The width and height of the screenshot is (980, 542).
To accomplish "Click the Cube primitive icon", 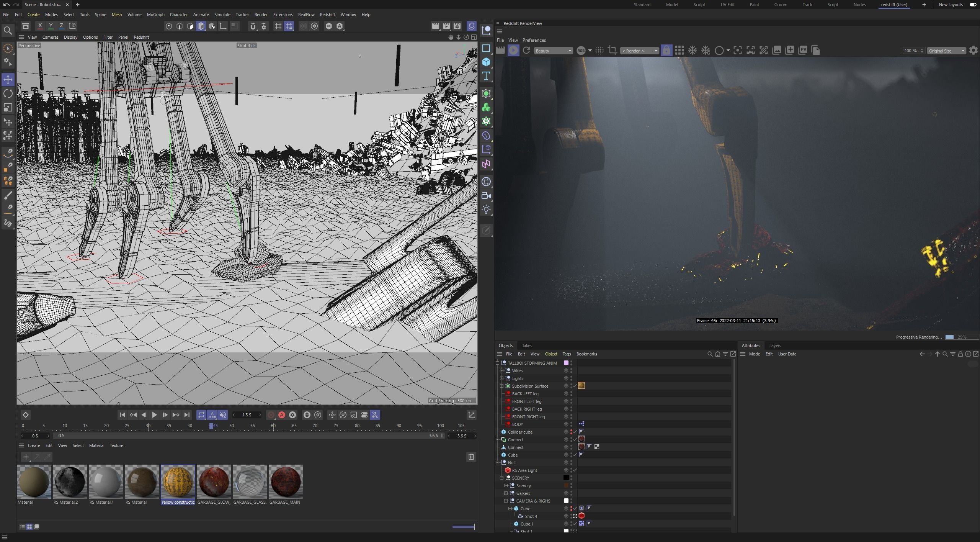I will click(x=486, y=62).
